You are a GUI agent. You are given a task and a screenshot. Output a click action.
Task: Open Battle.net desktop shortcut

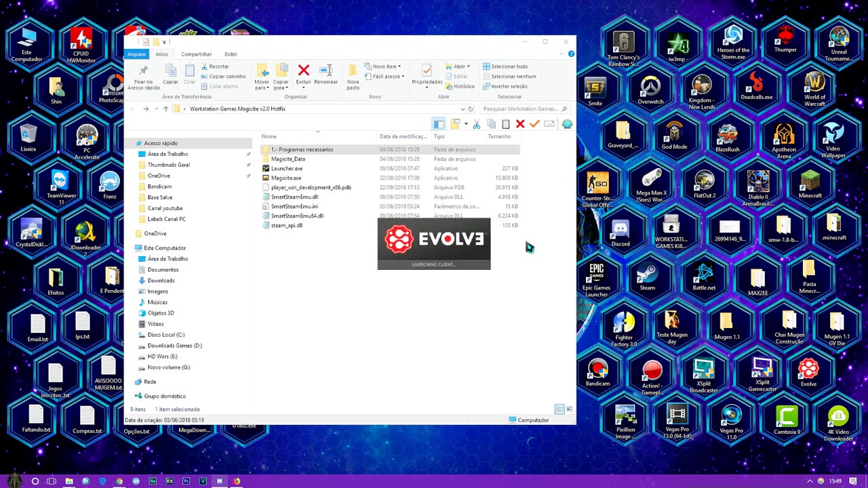point(704,277)
